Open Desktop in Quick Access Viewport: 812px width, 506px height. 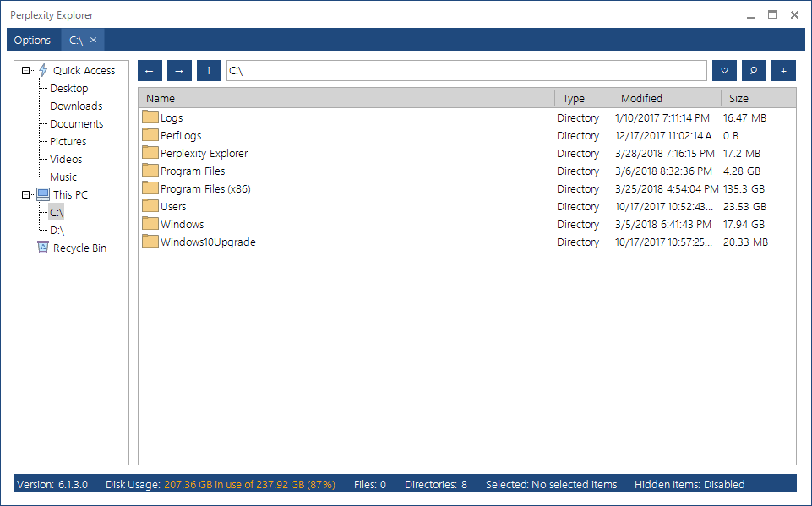69,89
